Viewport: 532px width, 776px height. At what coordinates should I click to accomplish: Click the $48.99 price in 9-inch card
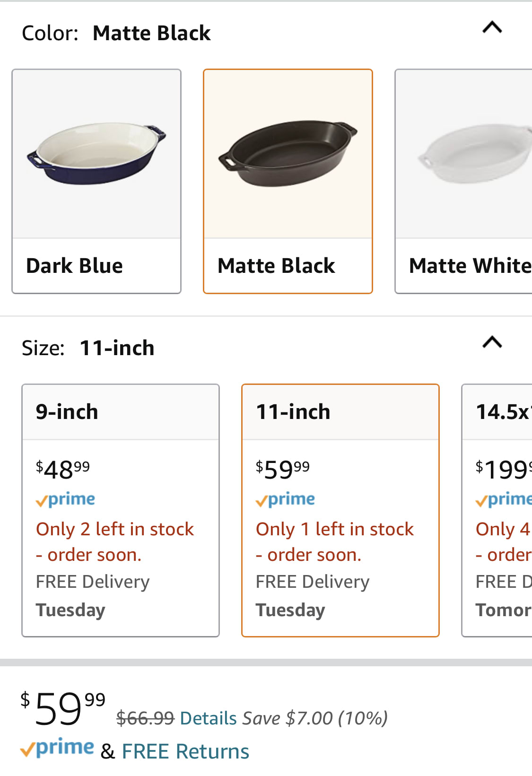63,469
